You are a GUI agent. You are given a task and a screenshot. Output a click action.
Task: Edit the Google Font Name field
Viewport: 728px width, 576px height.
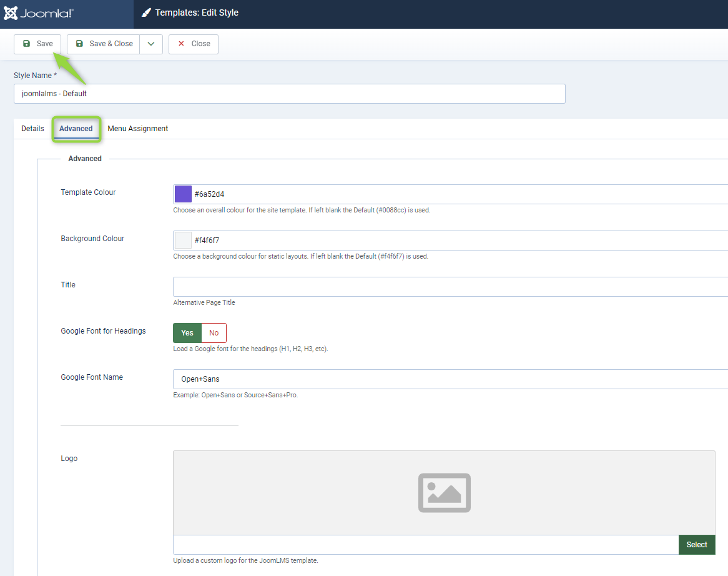click(x=450, y=379)
